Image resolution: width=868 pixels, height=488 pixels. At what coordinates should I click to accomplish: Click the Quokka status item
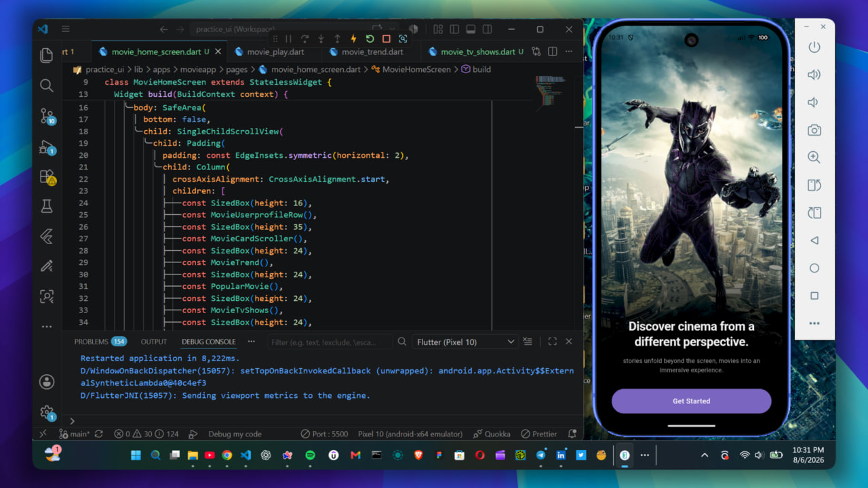[492, 434]
